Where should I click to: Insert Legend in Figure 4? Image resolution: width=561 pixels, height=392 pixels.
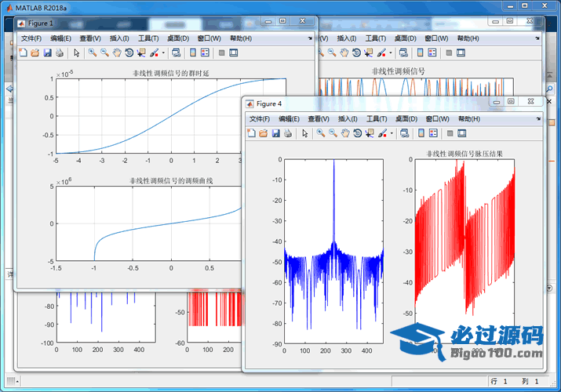pos(433,133)
